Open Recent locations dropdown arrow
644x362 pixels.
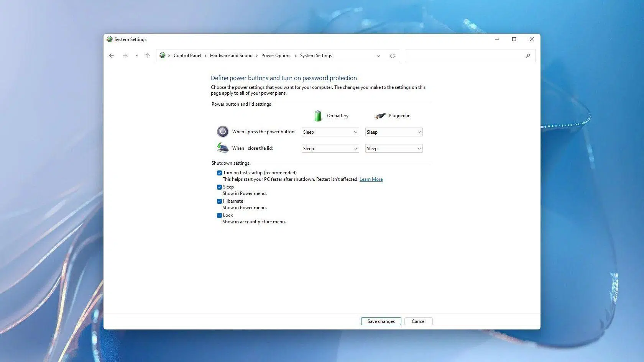coord(136,56)
